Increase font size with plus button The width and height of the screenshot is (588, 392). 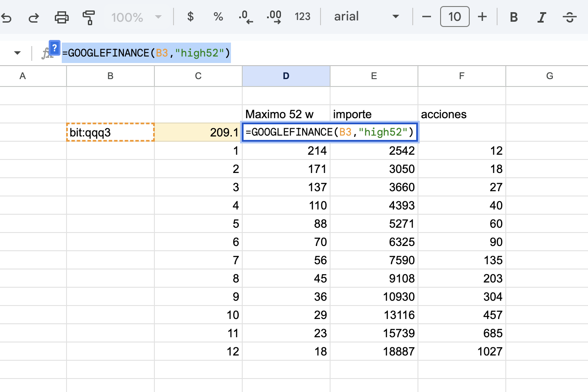[482, 17]
